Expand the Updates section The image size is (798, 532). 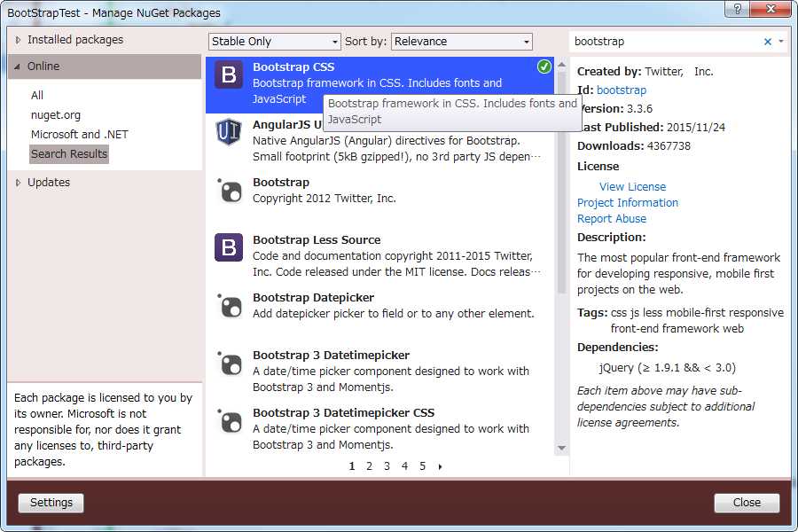tap(19, 183)
